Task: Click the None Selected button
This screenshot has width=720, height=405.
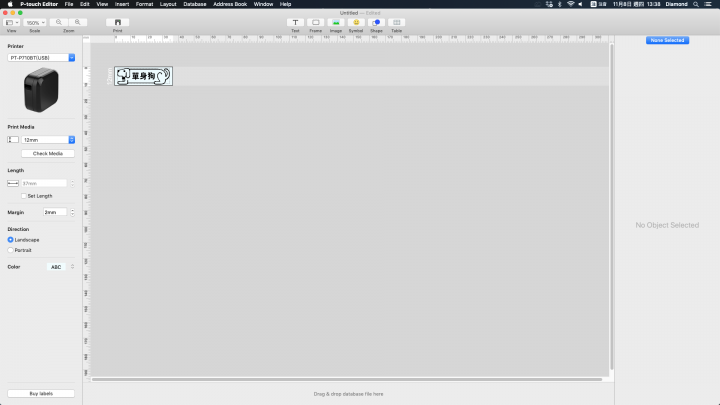Action: (x=667, y=40)
